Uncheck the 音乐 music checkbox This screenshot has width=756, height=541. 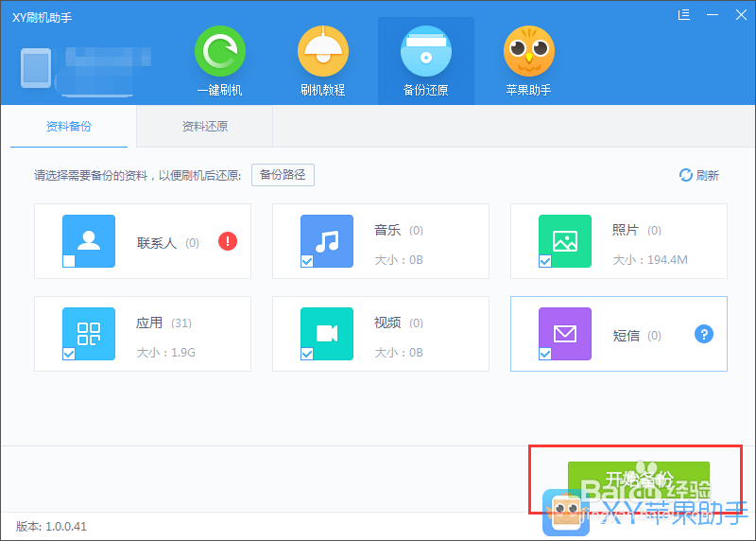pyautogui.click(x=307, y=261)
